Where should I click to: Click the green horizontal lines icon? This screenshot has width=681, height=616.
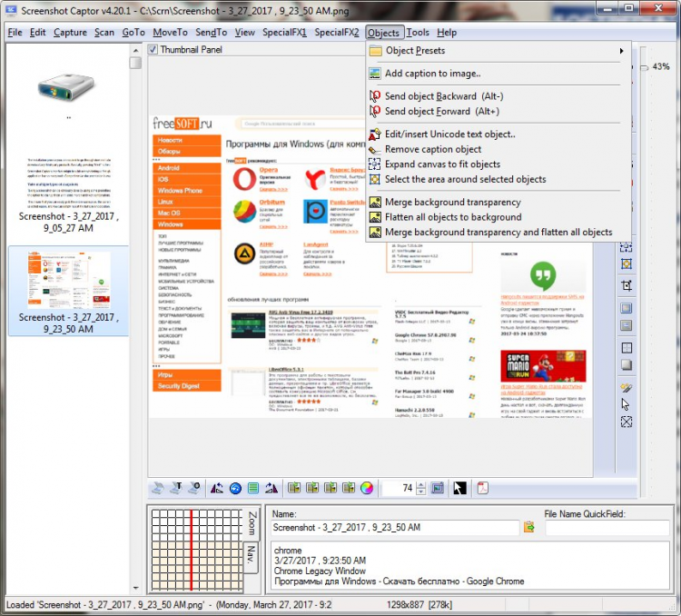pyautogui.click(x=253, y=488)
